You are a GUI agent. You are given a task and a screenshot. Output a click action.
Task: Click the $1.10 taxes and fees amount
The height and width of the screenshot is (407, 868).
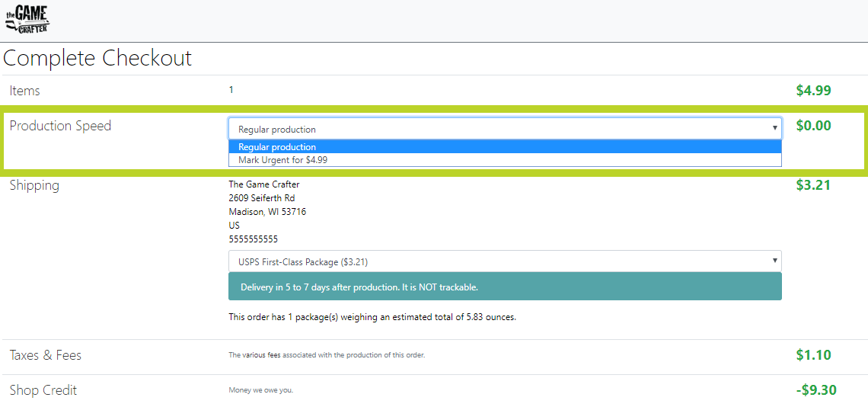tap(813, 354)
